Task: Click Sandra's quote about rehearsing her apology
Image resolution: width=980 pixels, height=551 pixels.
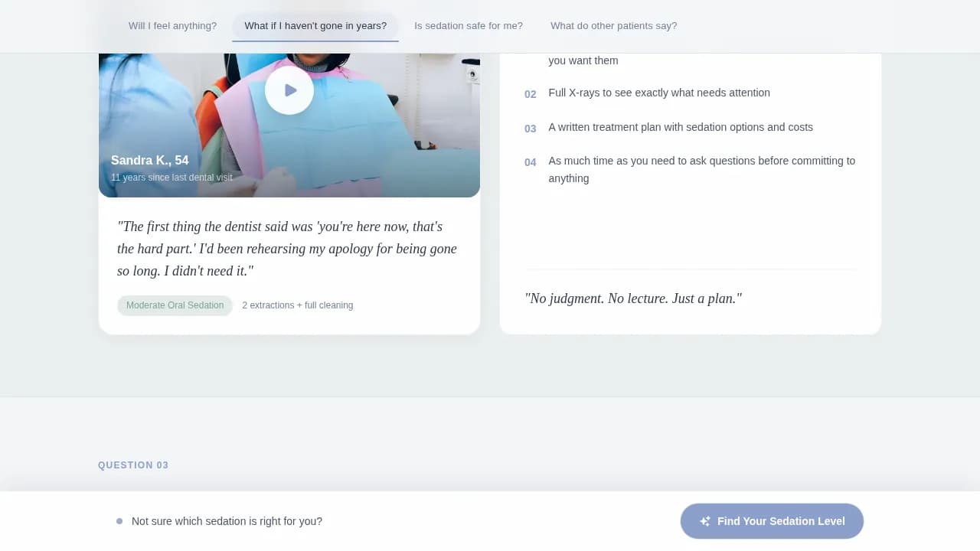Action: tap(287, 249)
